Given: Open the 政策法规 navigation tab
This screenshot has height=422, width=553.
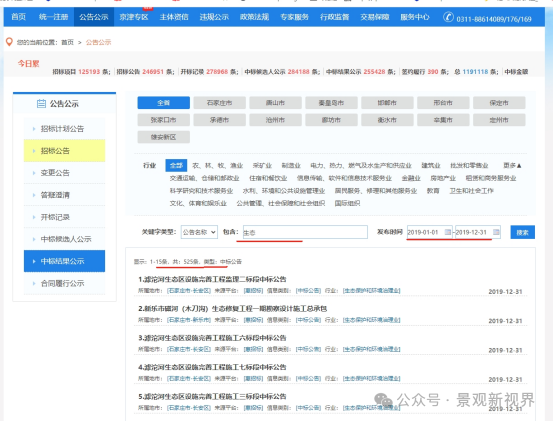Looking at the screenshot, I should coord(254,17).
